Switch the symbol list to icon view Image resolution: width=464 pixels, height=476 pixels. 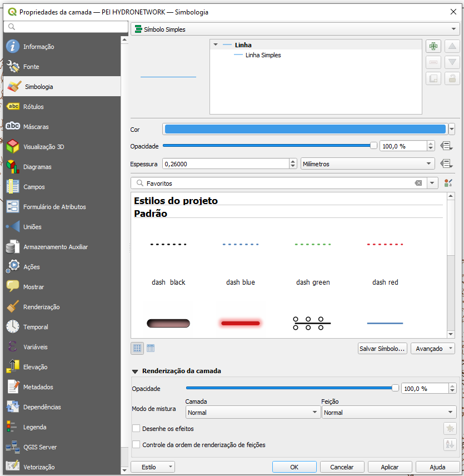click(x=137, y=348)
